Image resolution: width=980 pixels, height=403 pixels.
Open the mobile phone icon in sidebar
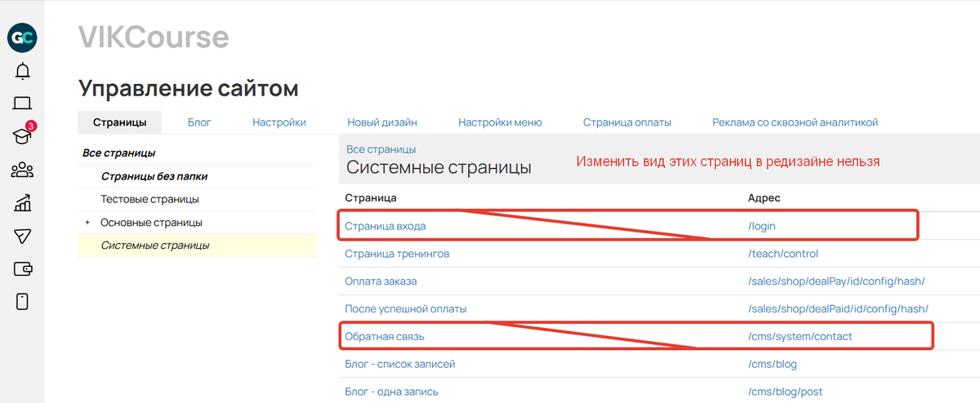22,301
